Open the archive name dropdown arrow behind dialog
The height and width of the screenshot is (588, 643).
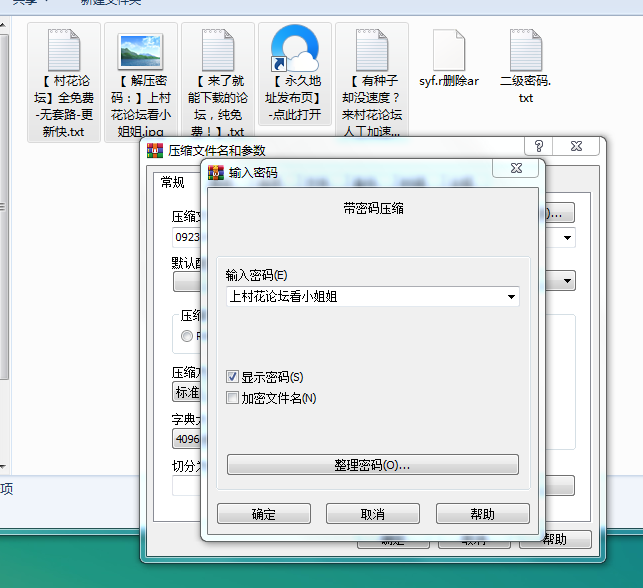(568, 238)
